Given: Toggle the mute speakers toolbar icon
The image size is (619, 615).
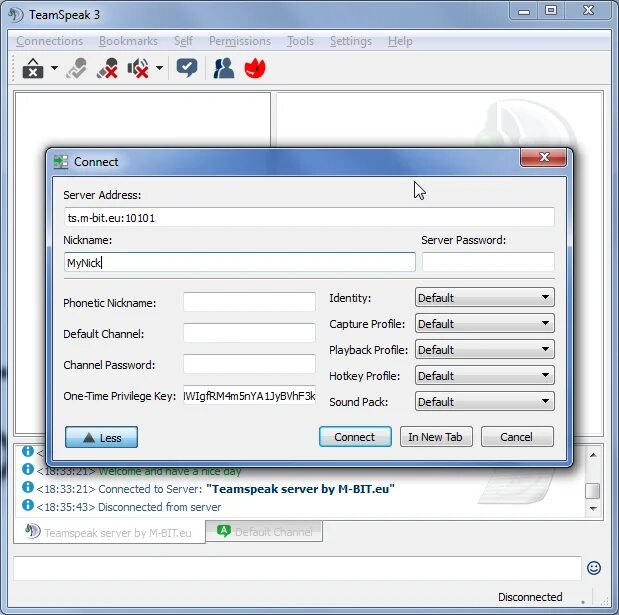Looking at the screenshot, I should click(x=138, y=68).
